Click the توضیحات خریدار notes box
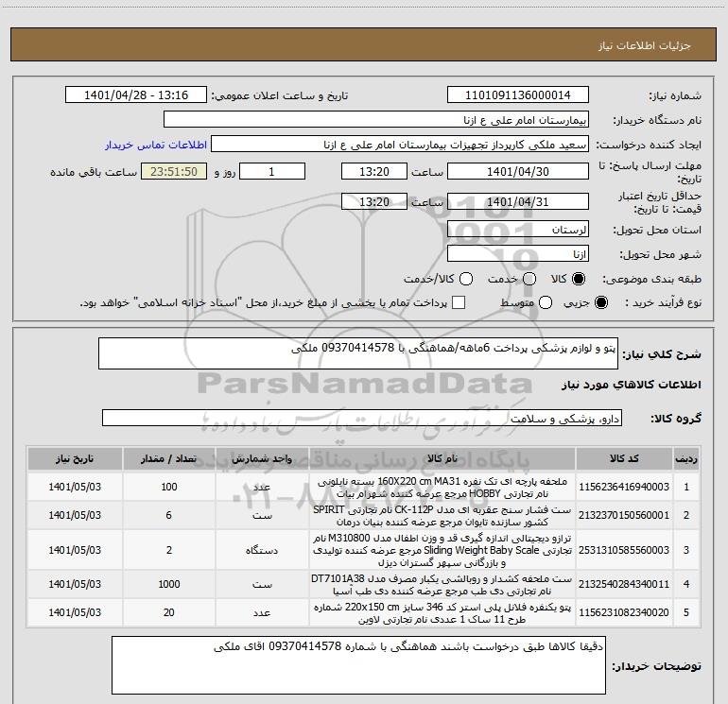The image size is (728, 704). [358, 665]
